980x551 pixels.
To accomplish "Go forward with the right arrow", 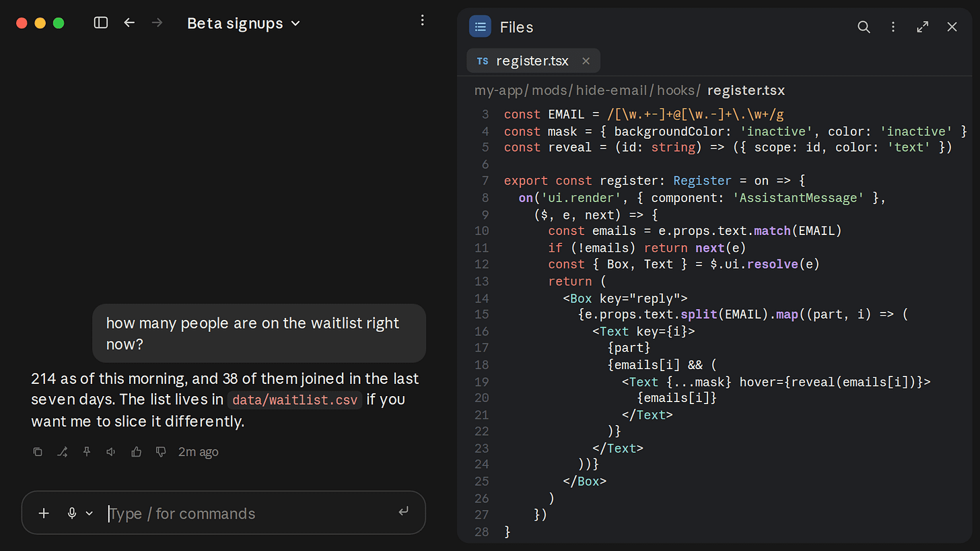I will [157, 23].
